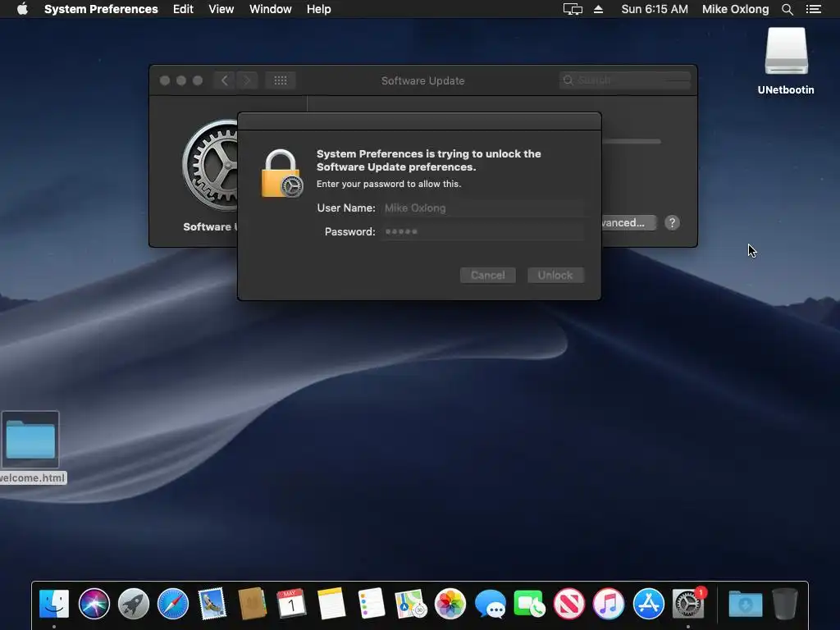Open Maps from the Dock
The width and height of the screenshot is (840, 630).
pyautogui.click(x=410, y=603)
